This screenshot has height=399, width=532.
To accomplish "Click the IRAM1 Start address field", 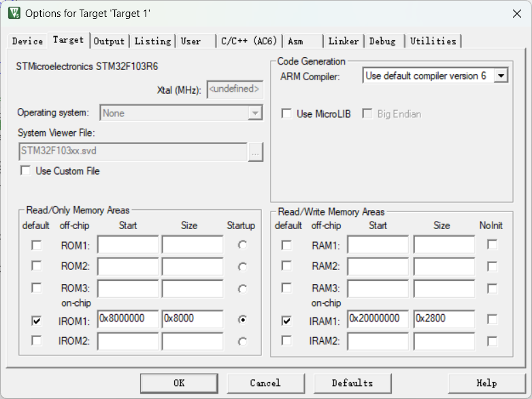I will pos(378,319).
